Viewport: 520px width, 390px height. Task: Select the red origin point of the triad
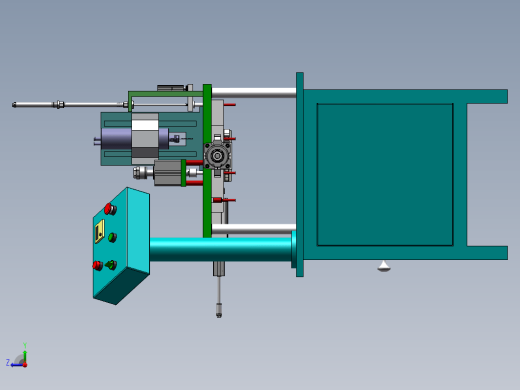pos(25,365)
